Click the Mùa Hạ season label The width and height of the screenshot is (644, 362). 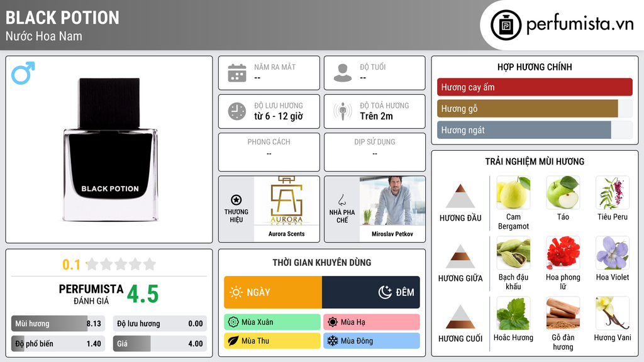click(372, 322)
